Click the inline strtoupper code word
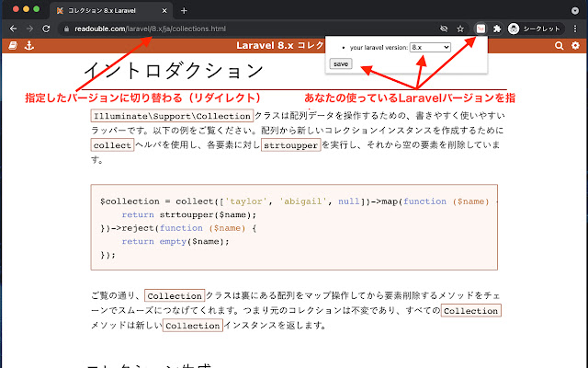Screen dimensions: 588x368 pyautogui.click(x=291, y=145)
